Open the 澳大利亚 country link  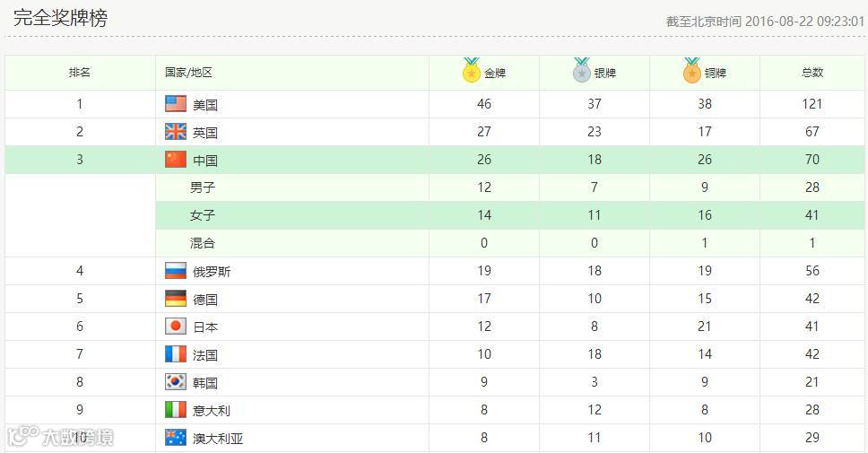(218, 439)
